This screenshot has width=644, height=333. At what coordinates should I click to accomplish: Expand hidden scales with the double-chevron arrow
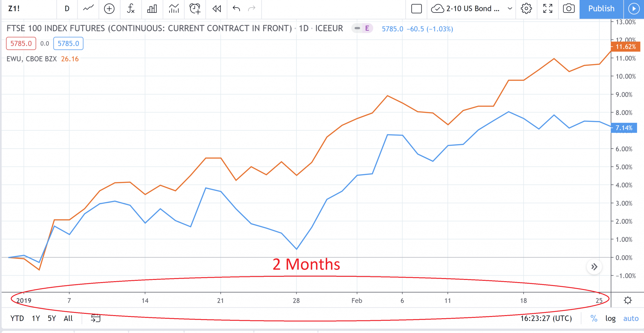point(594,266)
